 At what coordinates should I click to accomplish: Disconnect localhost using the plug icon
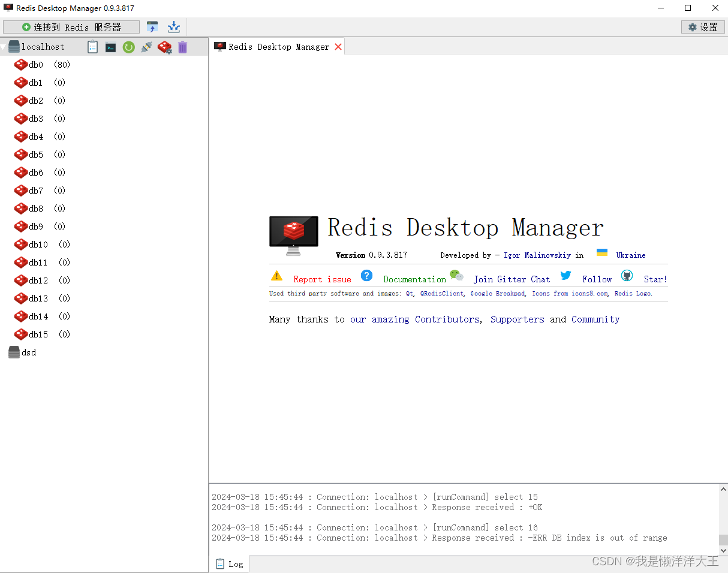(146, 47)
